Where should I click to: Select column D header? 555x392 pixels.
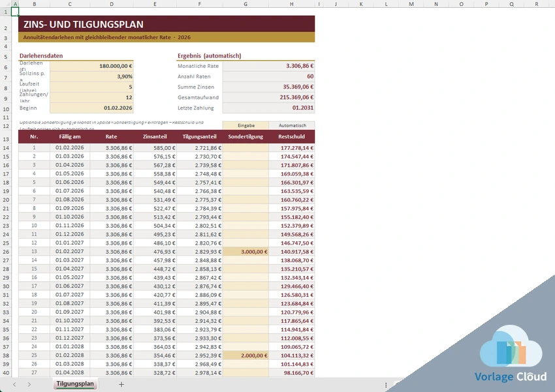pyautogui.click(x=112, y=4)
